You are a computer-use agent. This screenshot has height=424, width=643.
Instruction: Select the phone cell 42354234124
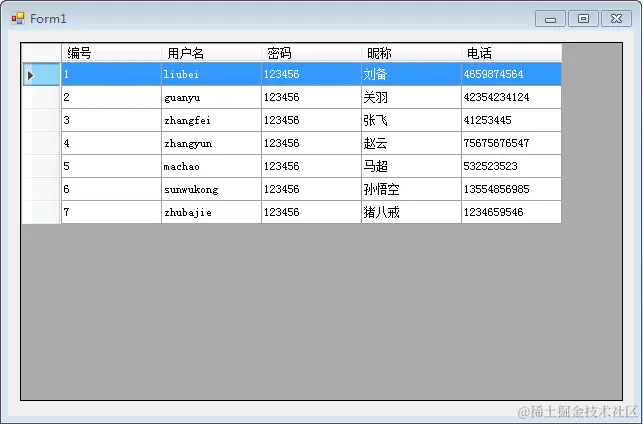point(511,97)
